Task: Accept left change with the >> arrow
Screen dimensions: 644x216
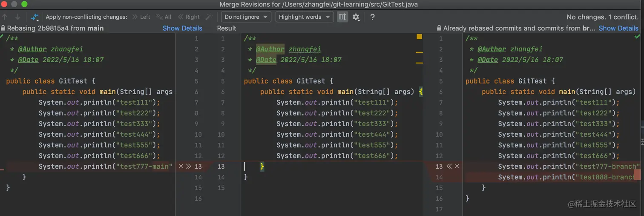Action: pos(188,166)
